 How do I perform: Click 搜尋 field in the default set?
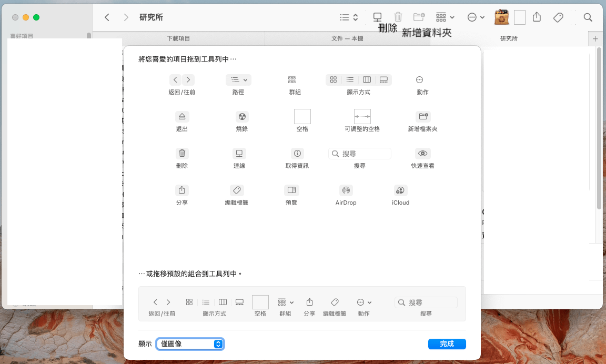426,302
